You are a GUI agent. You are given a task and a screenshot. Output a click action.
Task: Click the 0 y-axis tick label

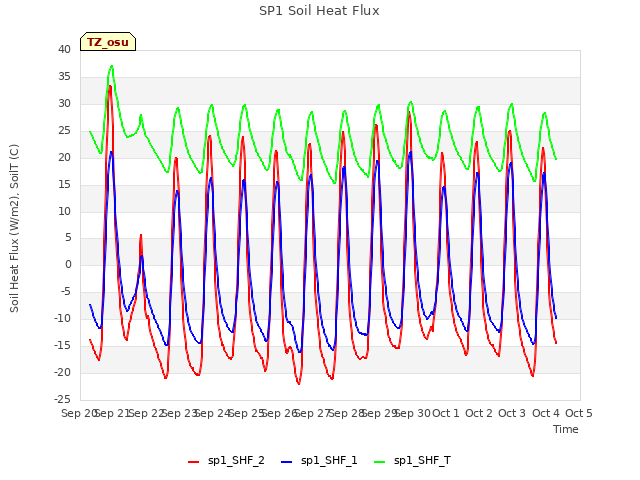coord(68,264)
